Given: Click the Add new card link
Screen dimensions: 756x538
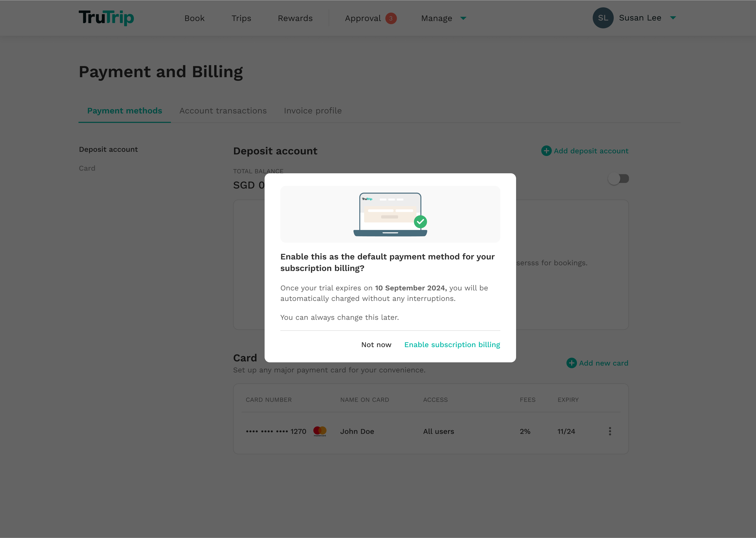Looking at the screenshot, I should click(x=604, y=363).
